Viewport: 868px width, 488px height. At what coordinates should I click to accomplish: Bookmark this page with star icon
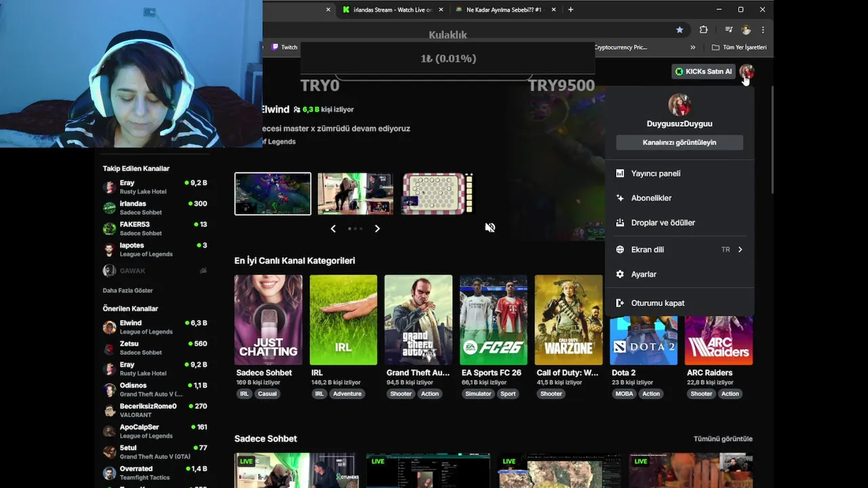pos(679,30)
